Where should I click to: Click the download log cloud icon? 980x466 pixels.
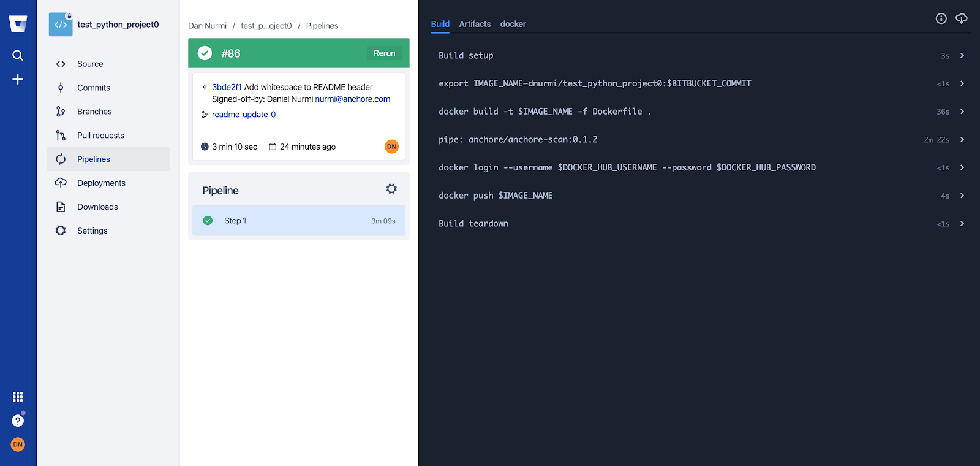(x=962, y=18)
